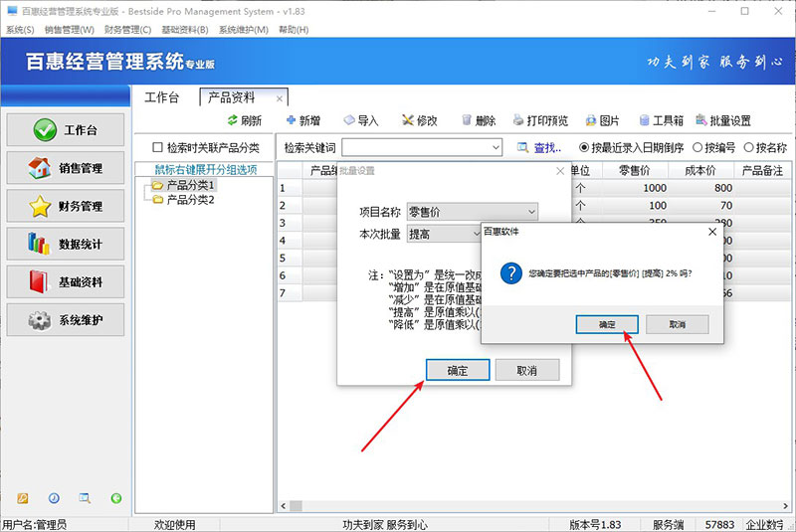Open the 系统(S) menu

click(x=20, y=30)
